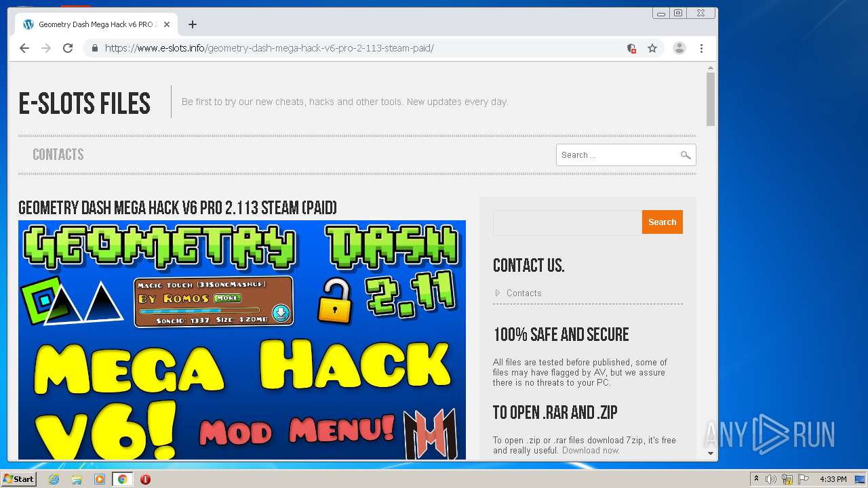The width and height of the screenshot is (868, 488).
Task: Open the Chrome profile avatar menu
Action: pyautogui.click(x=679, y=48)
